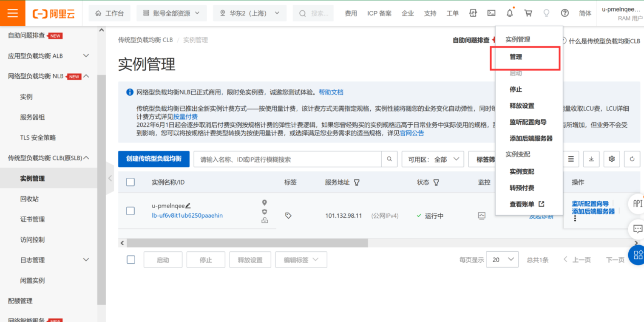
Task: Open 回收站 in the sidebar
Action: (x=30, y=199)
